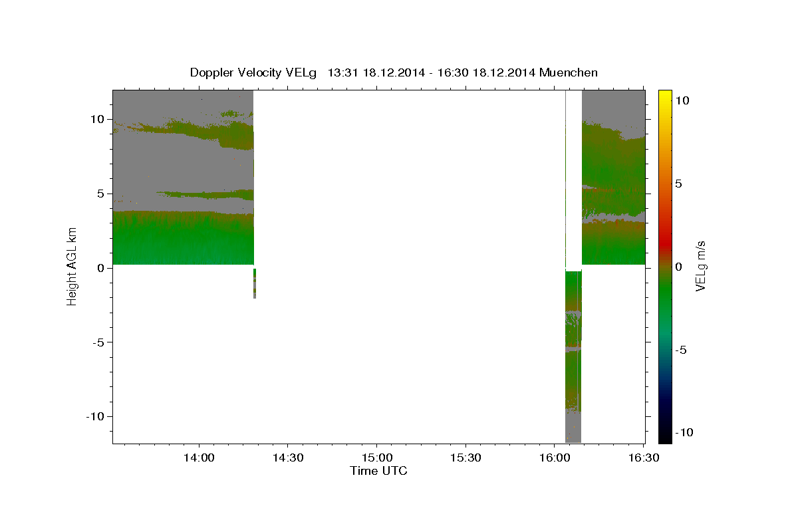Viewport: 798px width, 532px height.
Task: Click the 16:00 time tick label
Action: 555,458
